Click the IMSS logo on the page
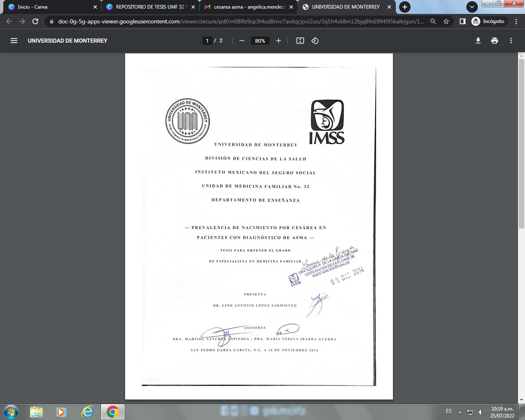This screenshot has height=420, width=525. [327, 122]
